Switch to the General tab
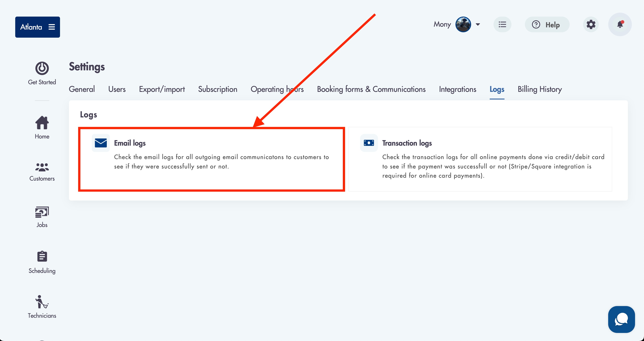Screen dimensions: 644x341 tap(82, 89)
